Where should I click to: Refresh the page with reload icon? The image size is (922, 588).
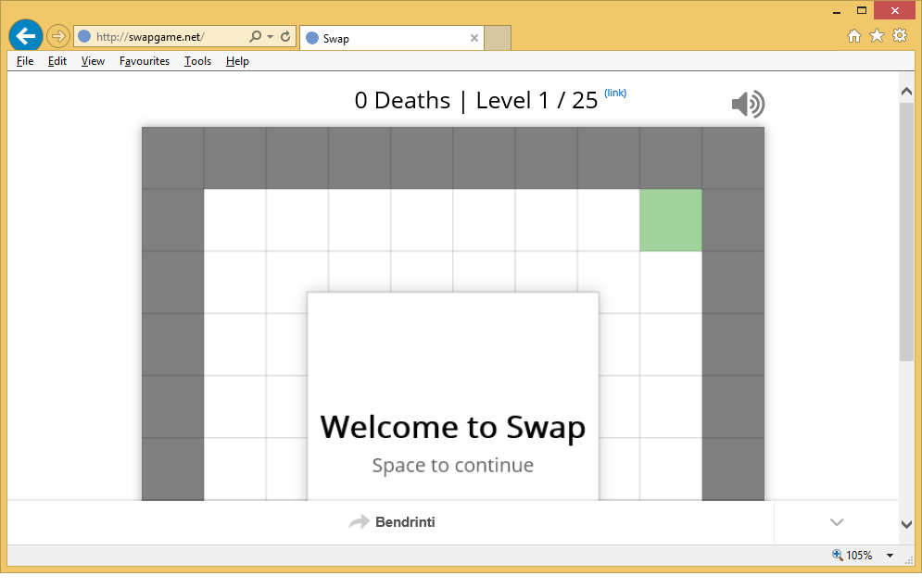tap(285, 37)
